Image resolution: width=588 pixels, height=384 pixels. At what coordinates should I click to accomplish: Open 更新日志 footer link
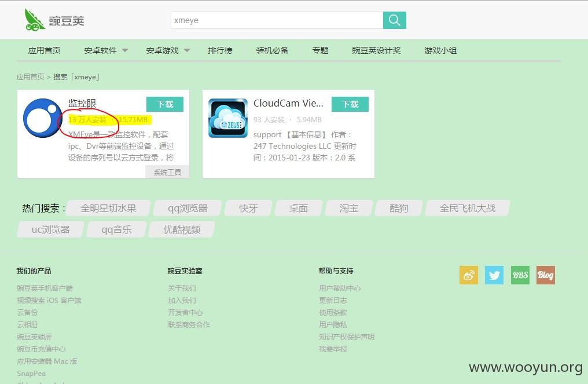click(333, 300)
